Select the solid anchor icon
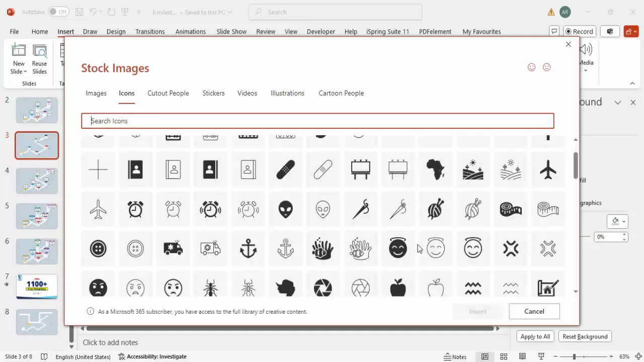644x362 pixels. 248,248
